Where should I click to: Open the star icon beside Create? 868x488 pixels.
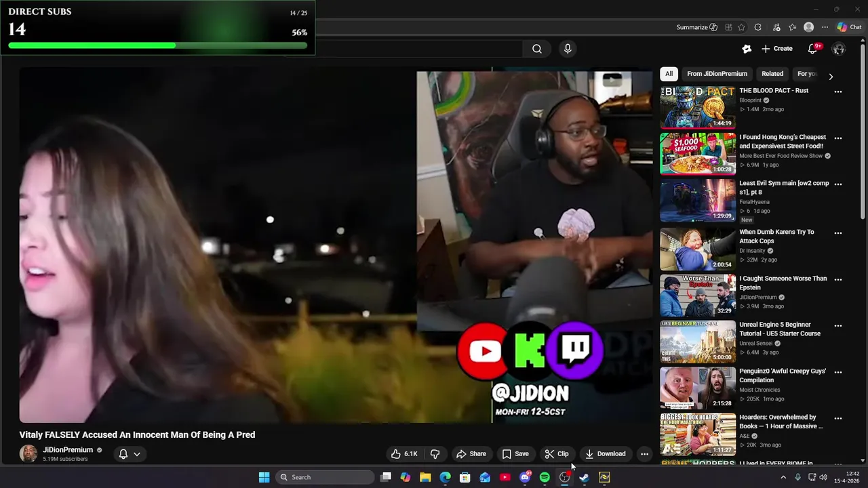pos(747,49)
